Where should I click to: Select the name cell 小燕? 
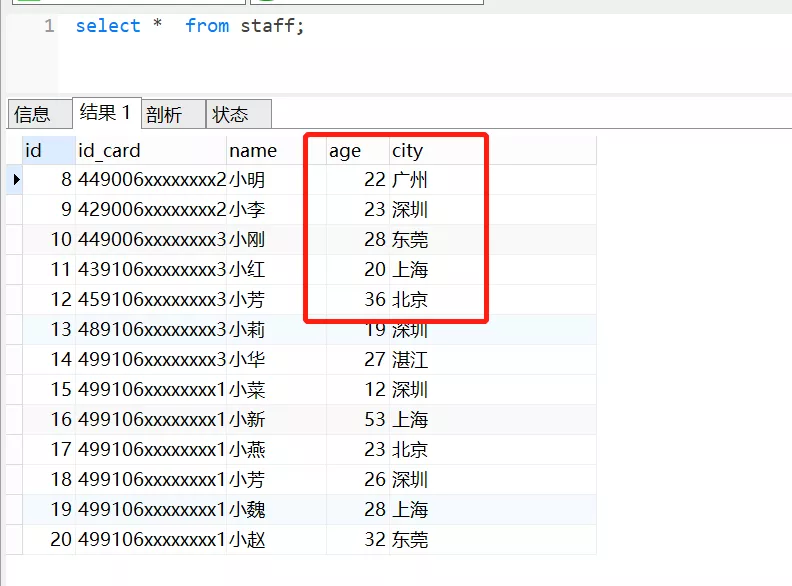point(276,450)
